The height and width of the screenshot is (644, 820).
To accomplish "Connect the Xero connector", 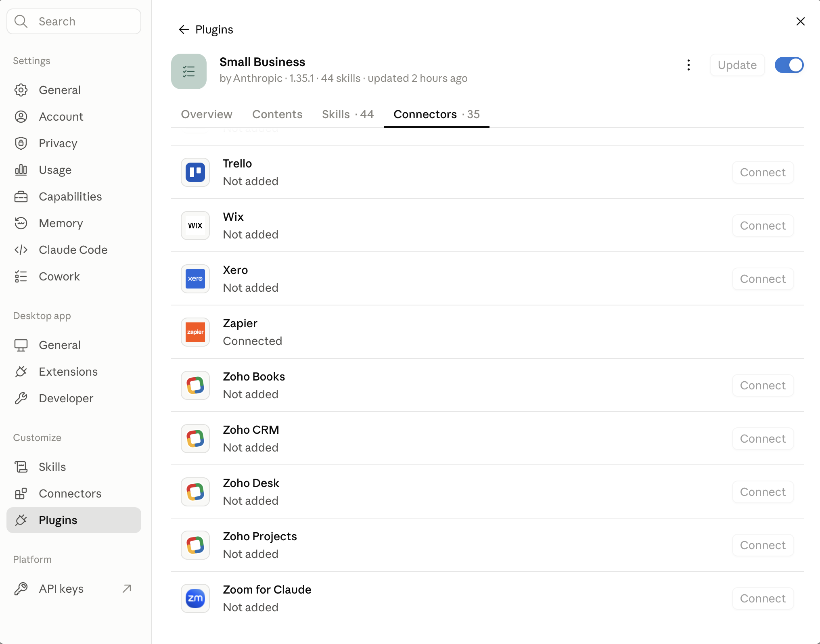I will click(763, 279).
